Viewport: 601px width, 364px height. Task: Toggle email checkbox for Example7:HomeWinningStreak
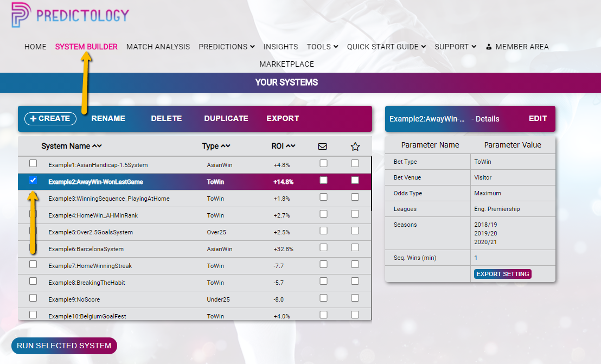tap(323, 264)
